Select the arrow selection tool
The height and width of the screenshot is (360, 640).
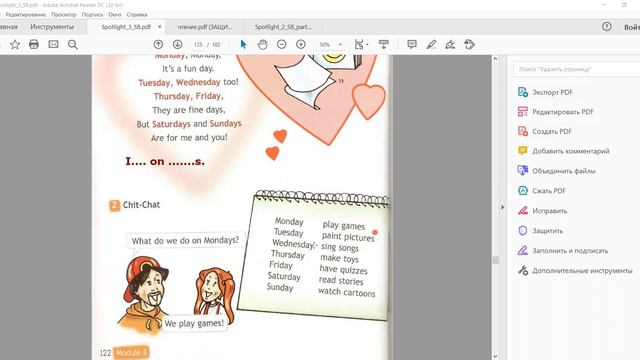click(x=243, y=44)
